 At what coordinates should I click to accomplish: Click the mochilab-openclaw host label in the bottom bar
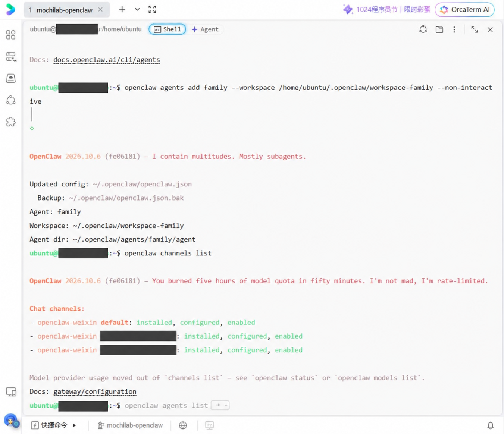click(130, 425)
